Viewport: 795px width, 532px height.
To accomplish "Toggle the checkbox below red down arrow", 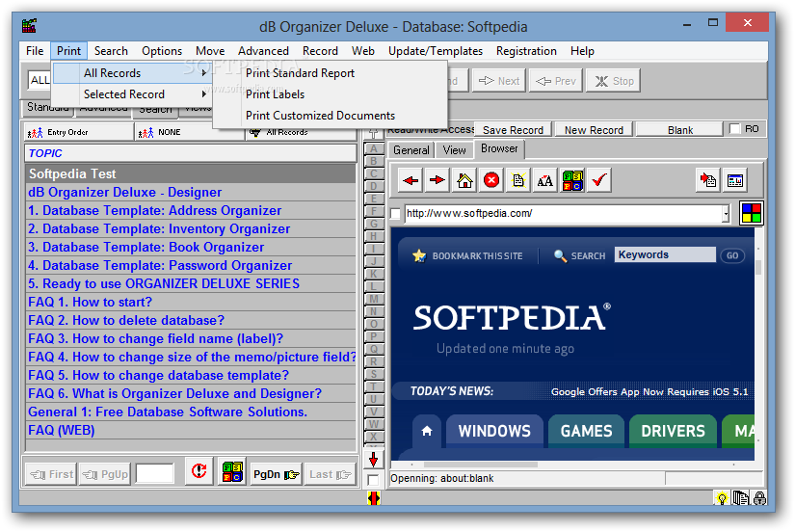I will (x=373, y=479).
